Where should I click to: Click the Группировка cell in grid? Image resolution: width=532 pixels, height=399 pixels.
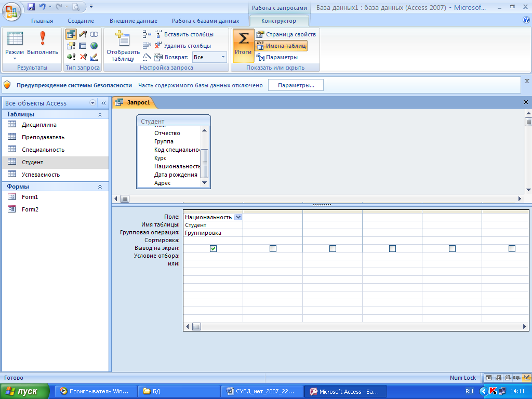[x=213, y=233]
